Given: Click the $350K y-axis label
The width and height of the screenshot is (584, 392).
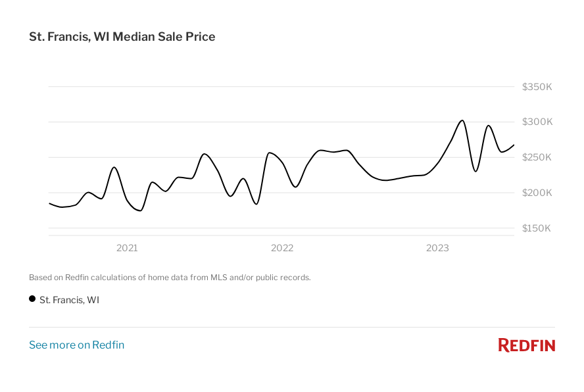Looking at the screenshot, I should [x=537, y=87].
